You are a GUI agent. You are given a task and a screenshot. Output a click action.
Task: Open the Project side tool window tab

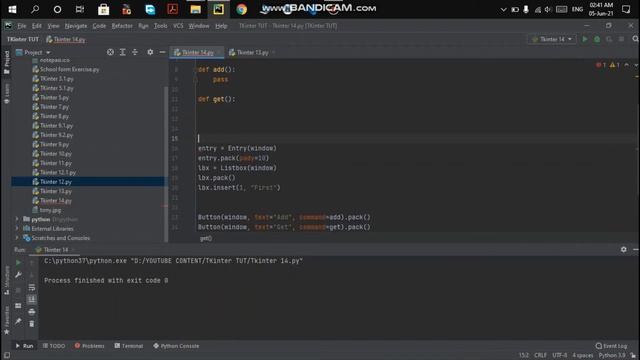click(7, 62)
